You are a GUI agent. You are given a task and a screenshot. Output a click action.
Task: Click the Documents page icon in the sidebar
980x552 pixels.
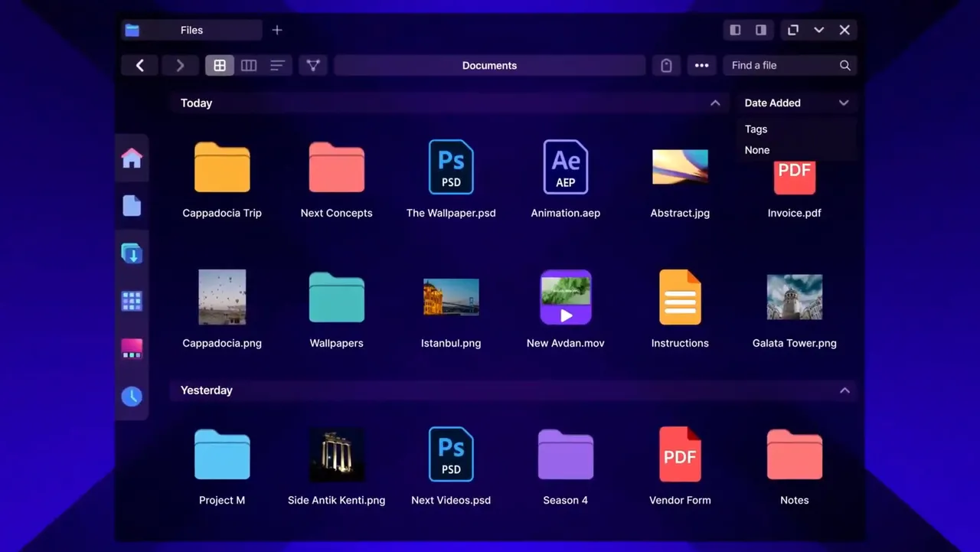(132, 206)
